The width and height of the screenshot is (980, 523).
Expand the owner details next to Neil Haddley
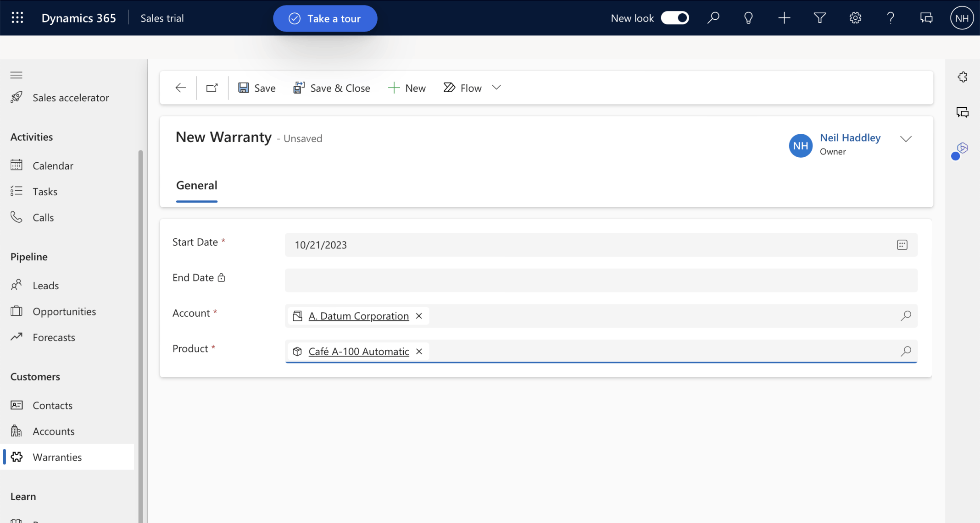tap(906, 138)
